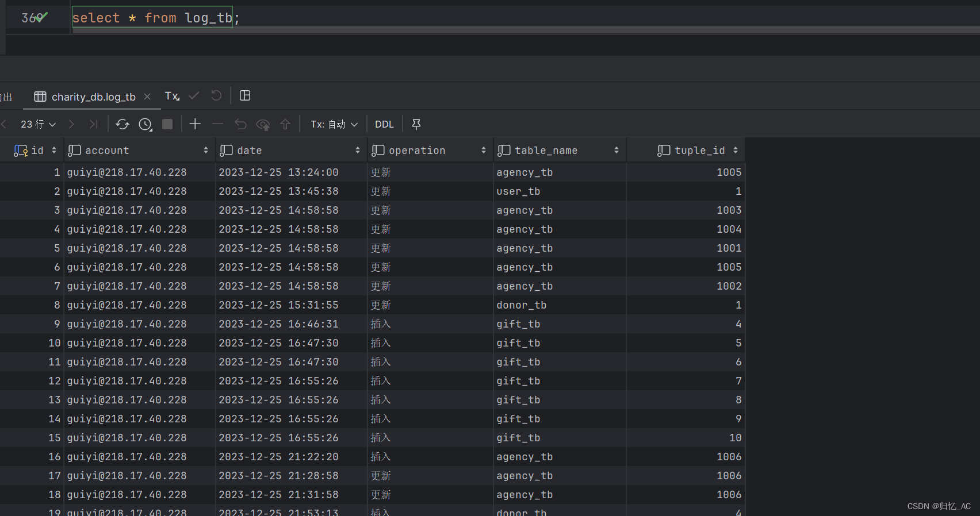This screenshot has height=516, width=980.
Task: Toggle the view layout grid icon
Action: (245, 95)
